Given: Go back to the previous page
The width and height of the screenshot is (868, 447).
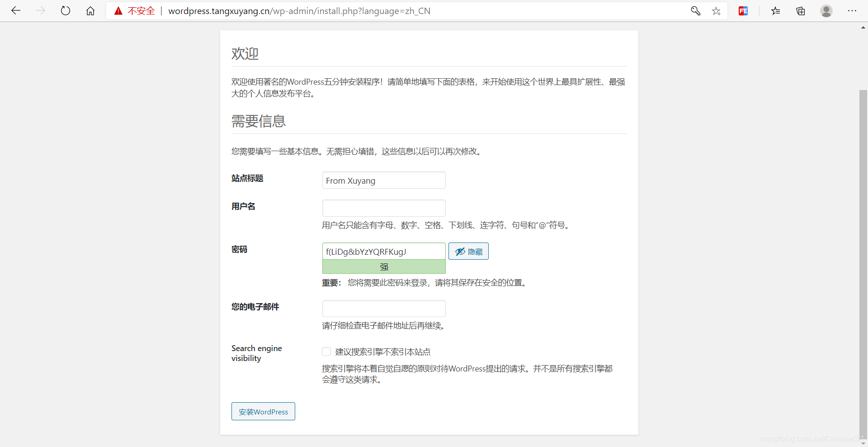Looking at the screenshot, I should [x=16, y=11].
